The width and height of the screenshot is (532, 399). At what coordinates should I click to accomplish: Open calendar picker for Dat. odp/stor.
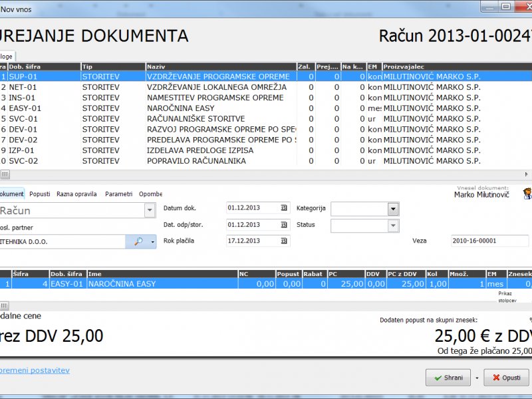click(284, 225)
